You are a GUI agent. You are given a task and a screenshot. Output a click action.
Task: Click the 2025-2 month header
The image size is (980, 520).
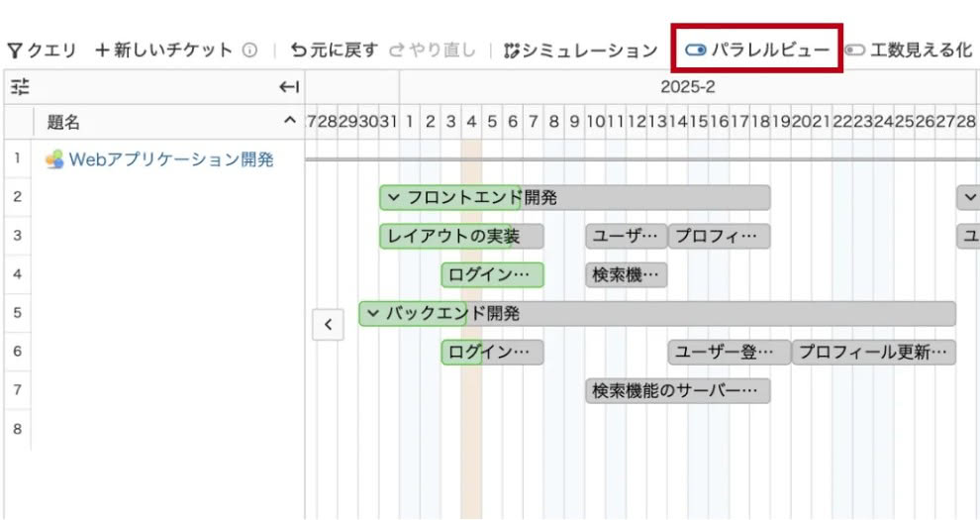[x=687, y=87]
